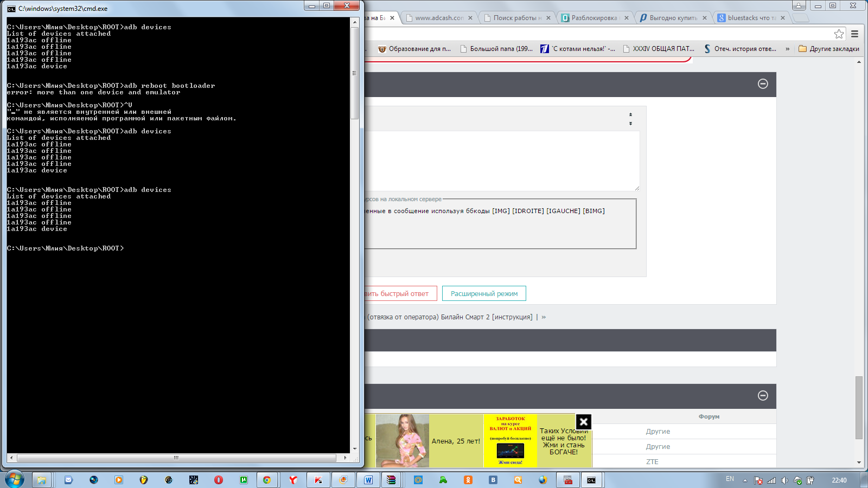868x488 pixels.
Task: Click inside the reply message text area
Action: coord(499,160)
